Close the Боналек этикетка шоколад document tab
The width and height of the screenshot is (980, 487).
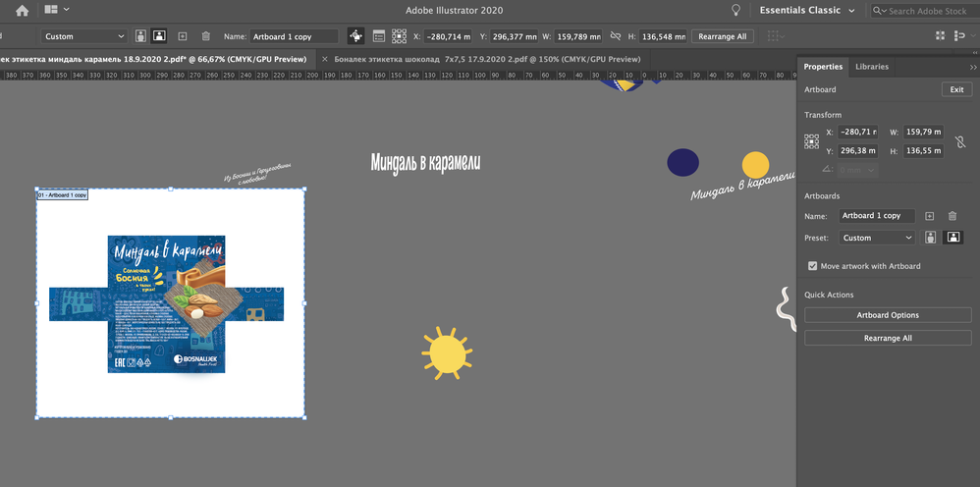(x=324, y=59)
